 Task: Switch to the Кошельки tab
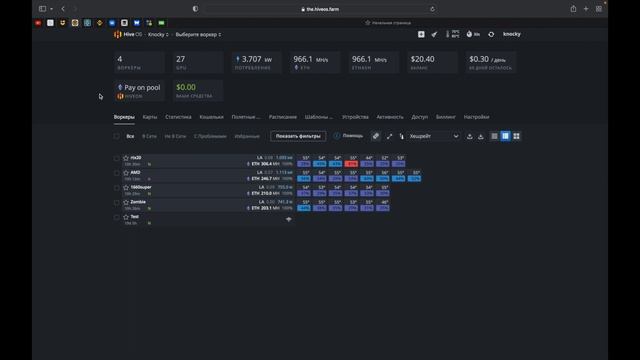pyautogui.click(x=211, y=117)
